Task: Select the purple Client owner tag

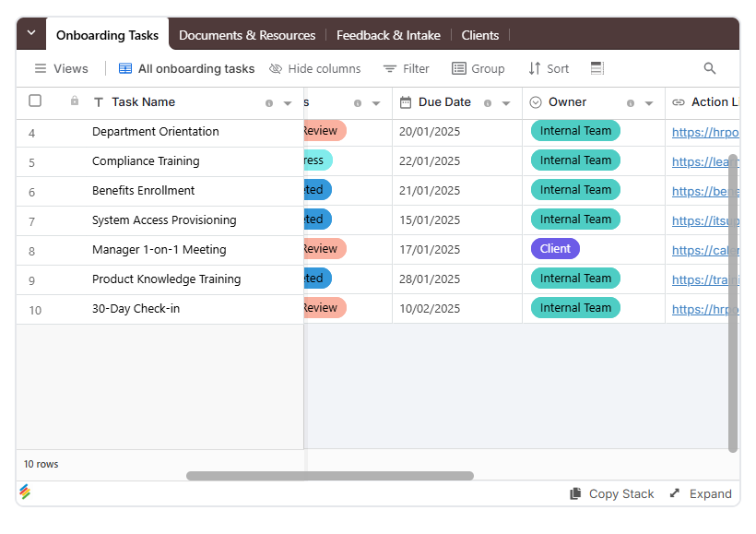Action: pos(555,248)
